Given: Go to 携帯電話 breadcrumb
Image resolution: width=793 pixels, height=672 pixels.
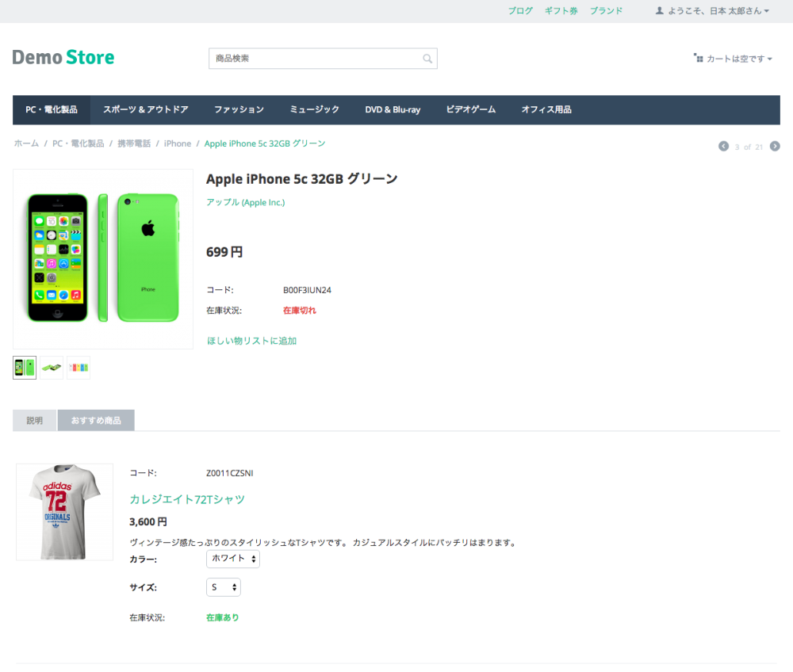Looking at the screenshot, I should click(134, 143).
